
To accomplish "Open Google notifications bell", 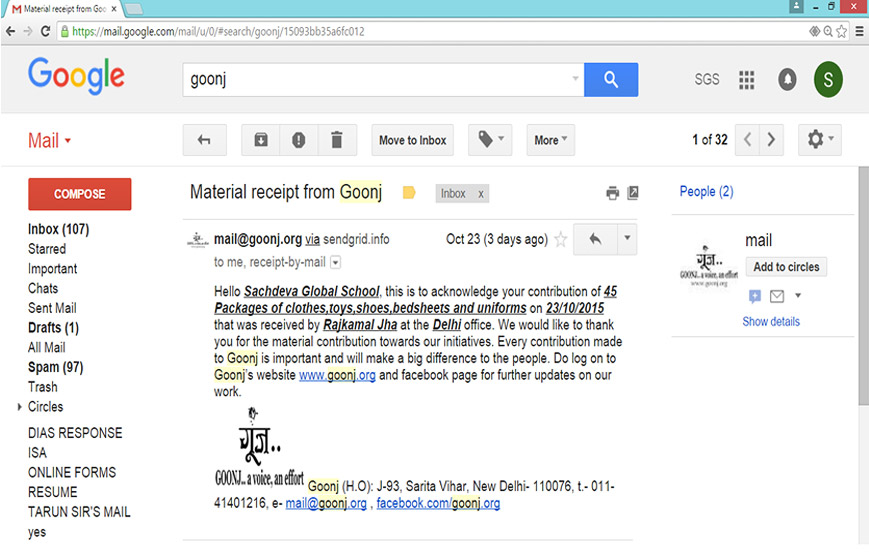I will (x=787, y=79).
